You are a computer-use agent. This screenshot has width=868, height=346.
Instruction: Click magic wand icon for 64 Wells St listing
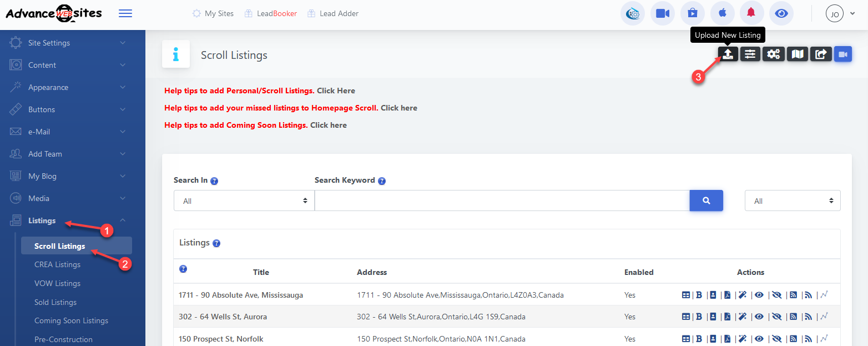pyautogui.click(x=742, y=317)
